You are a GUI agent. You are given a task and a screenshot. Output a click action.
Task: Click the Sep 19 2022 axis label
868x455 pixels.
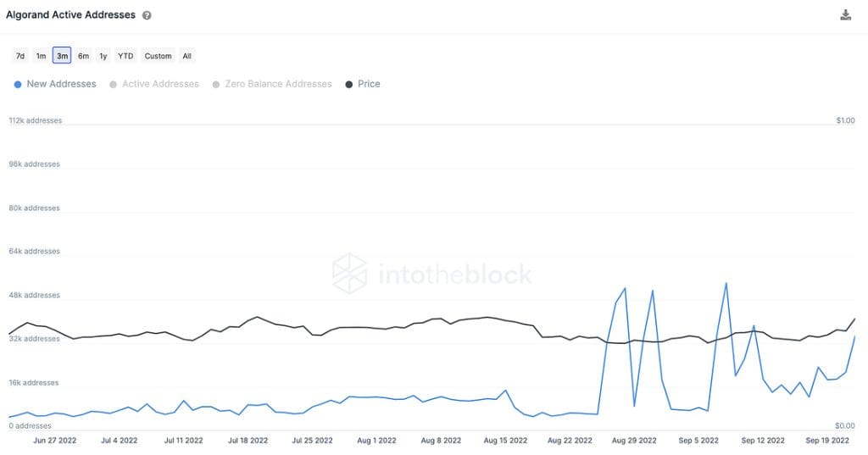coord(827,441)
